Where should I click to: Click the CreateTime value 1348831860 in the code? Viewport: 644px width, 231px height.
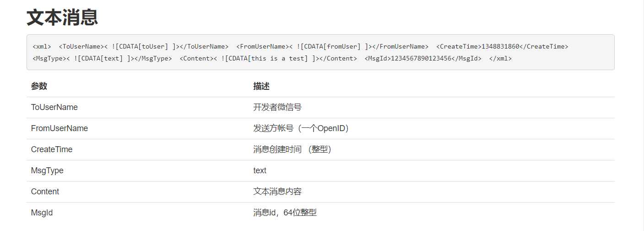(500, 46)
